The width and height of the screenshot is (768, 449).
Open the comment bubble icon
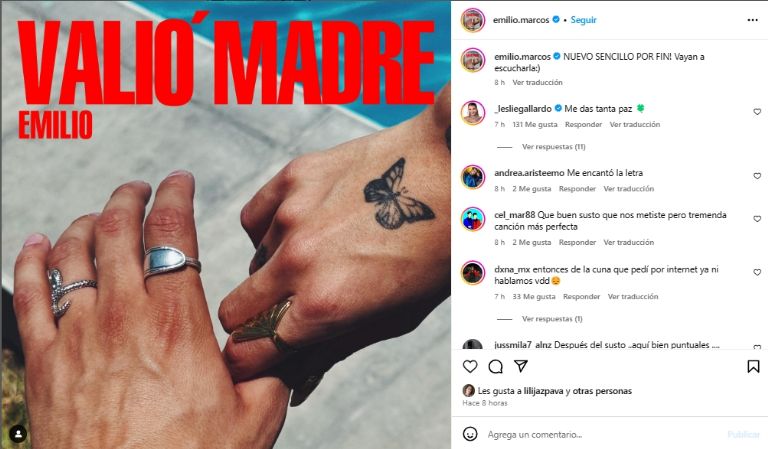point(496,366)
